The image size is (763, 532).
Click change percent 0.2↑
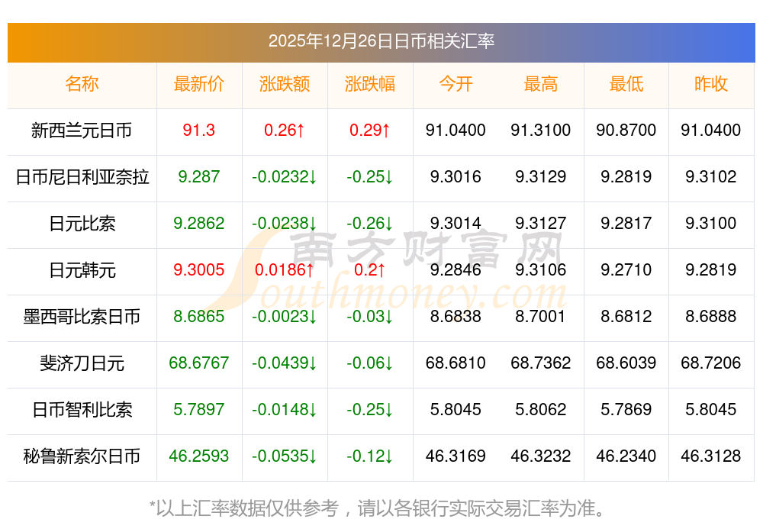370,269
